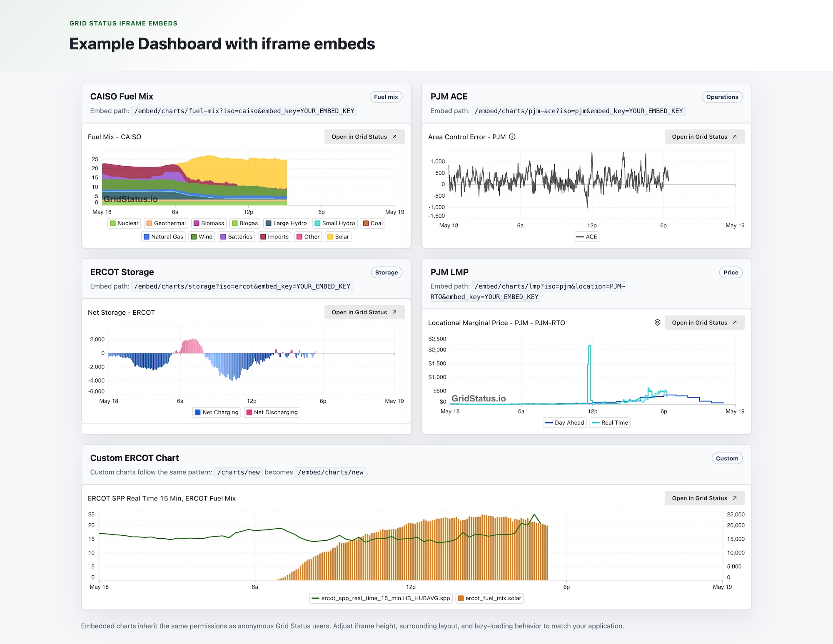833x644 pixels.
Task: Click the Price tag badge
Action: 731,273
